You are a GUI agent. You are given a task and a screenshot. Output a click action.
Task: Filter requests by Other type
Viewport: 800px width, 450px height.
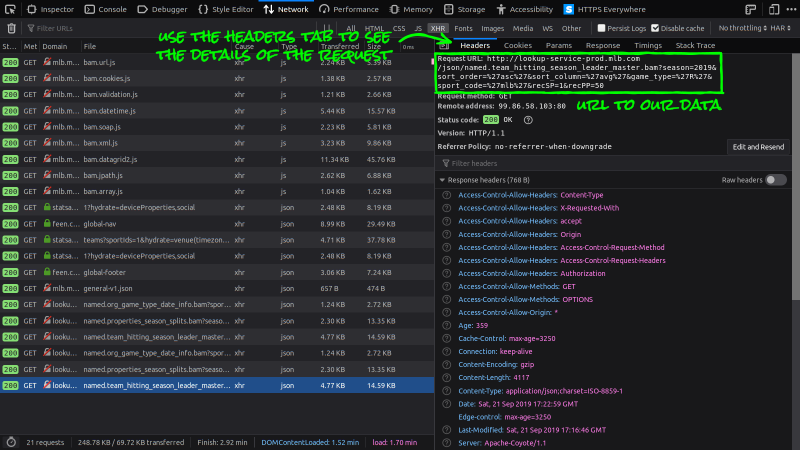571,29
